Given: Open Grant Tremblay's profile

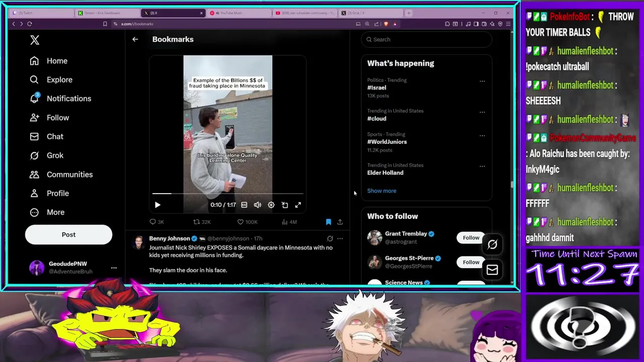Looking at the screenshot, I should pos(406,234).
